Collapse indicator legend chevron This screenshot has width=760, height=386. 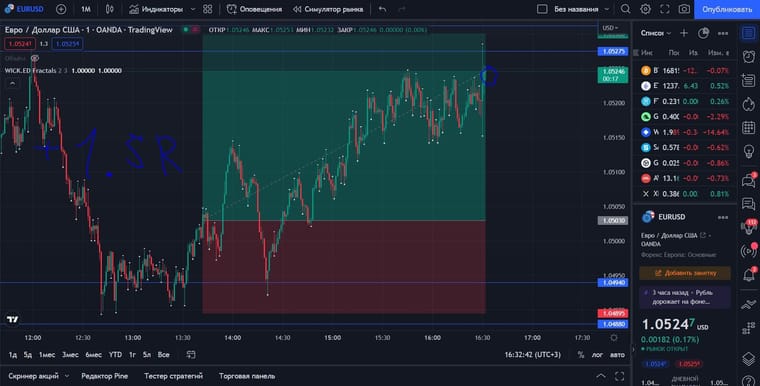(12, 83)
